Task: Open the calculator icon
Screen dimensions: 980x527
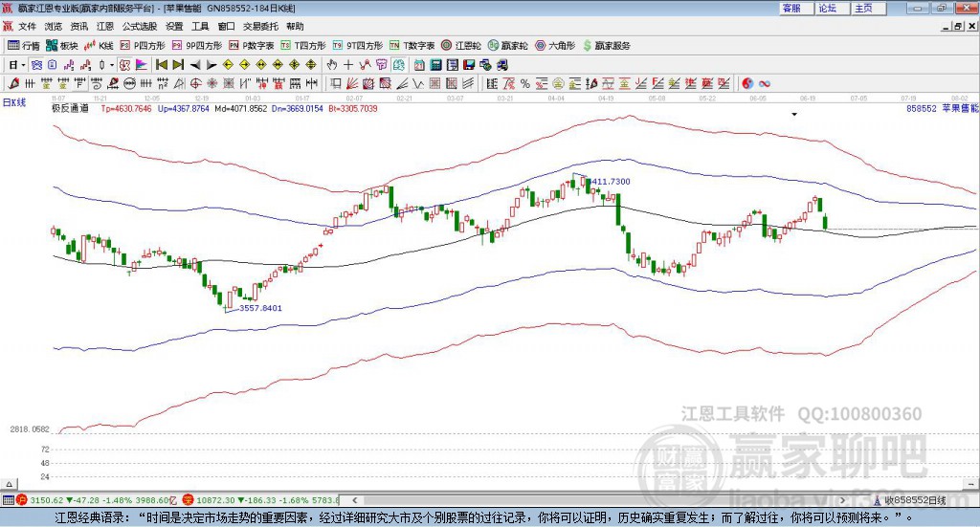Action: click(x=435, y=65)
